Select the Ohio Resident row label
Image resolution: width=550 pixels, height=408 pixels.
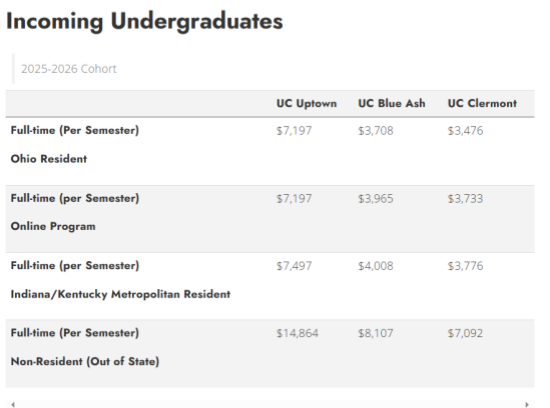click(49, 159)
